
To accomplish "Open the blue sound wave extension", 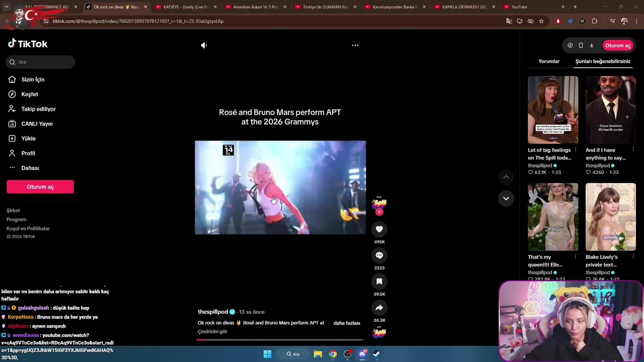I will (x=570, y=21).
